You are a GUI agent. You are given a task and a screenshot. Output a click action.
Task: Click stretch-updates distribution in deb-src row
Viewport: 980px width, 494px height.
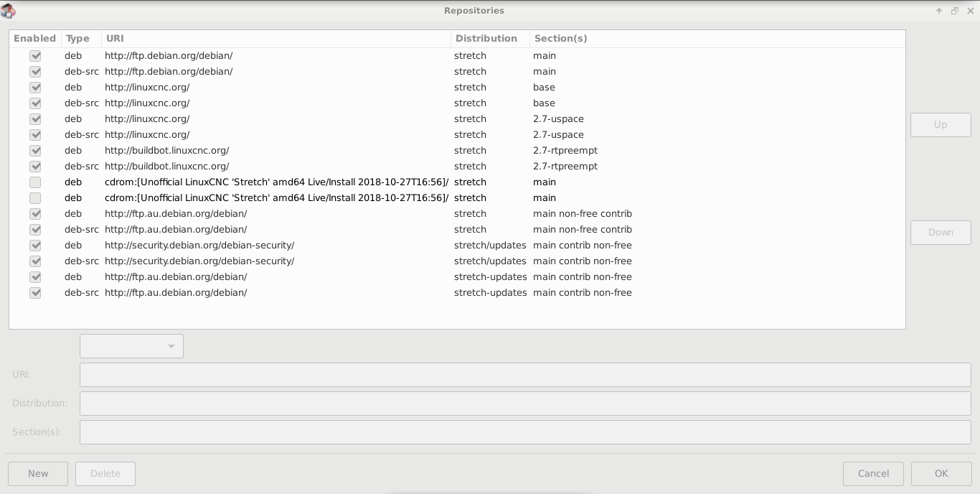click(490, 292)
